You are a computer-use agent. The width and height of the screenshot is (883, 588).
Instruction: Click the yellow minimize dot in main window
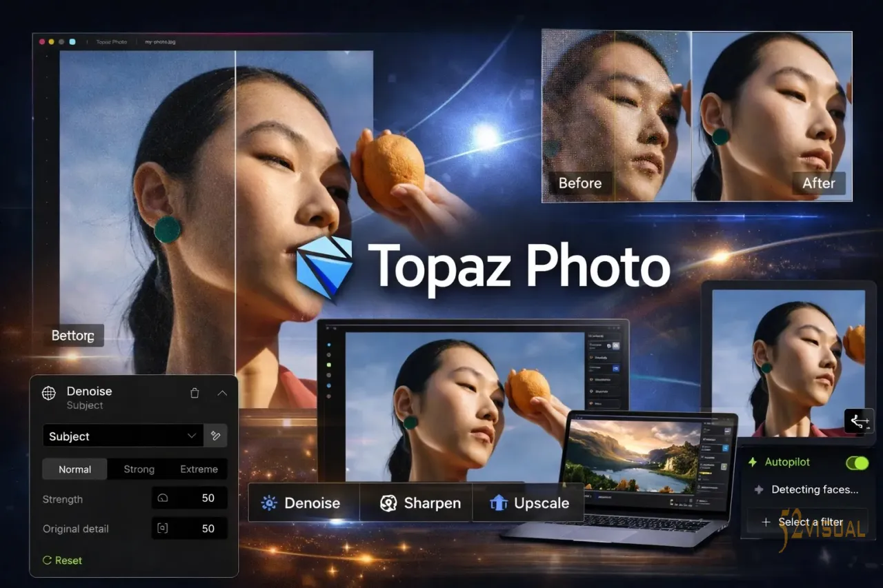pos(51,42)
